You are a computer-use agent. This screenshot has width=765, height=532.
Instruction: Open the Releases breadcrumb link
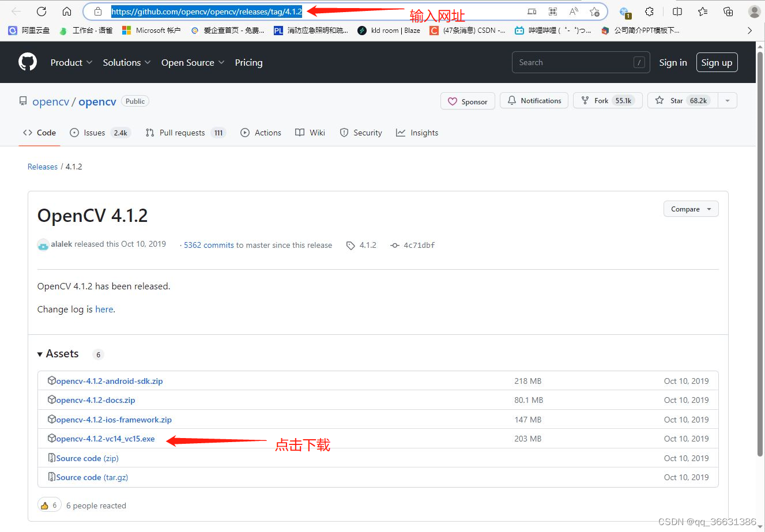pos(43,167)
